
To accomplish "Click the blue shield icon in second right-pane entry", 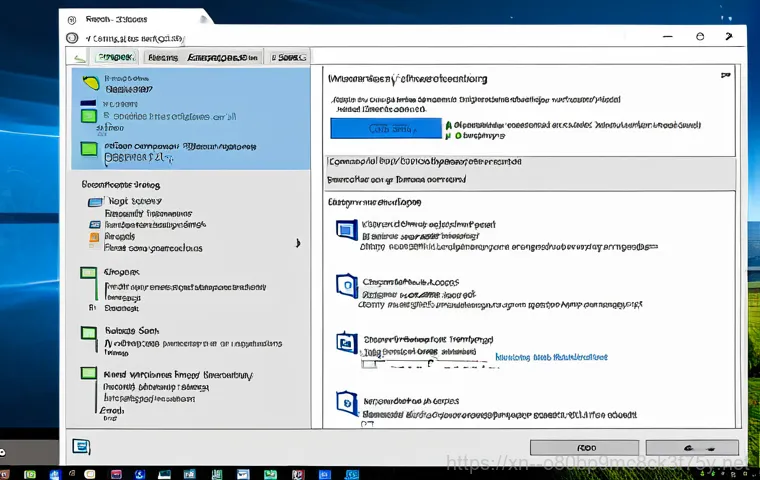I will point(346,287).
